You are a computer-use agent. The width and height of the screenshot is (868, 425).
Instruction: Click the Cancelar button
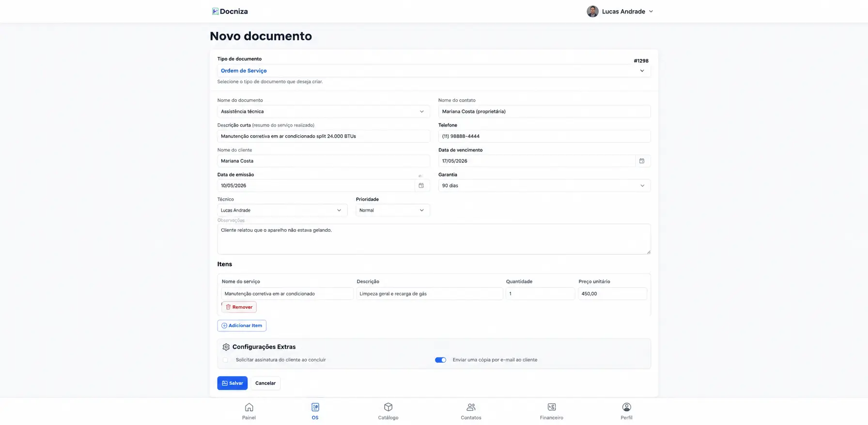point(265,383)
